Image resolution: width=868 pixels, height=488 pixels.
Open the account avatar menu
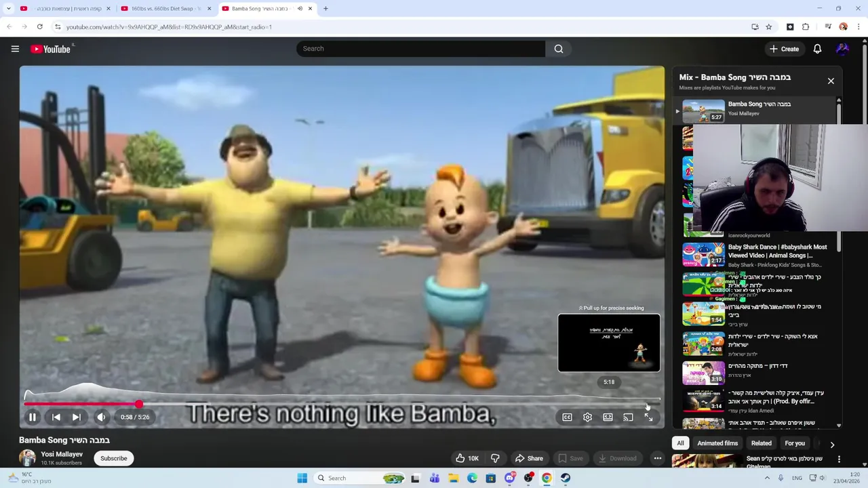tap(842, 49)
